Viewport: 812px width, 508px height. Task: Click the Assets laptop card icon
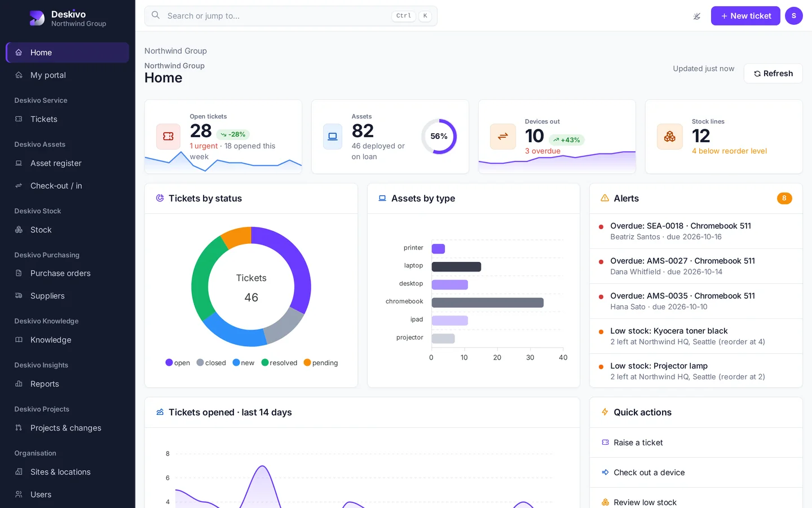point(333,136)
